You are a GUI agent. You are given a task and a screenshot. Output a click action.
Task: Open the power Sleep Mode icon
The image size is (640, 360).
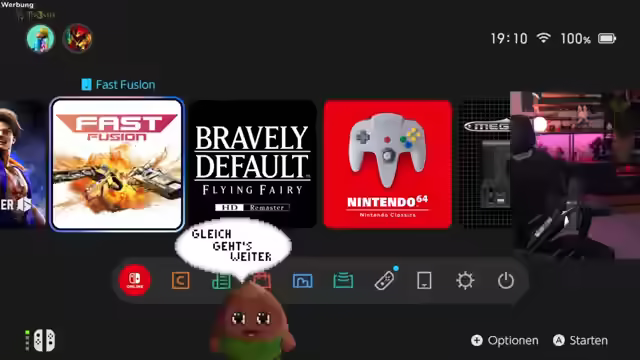click(x=506, y=281)
